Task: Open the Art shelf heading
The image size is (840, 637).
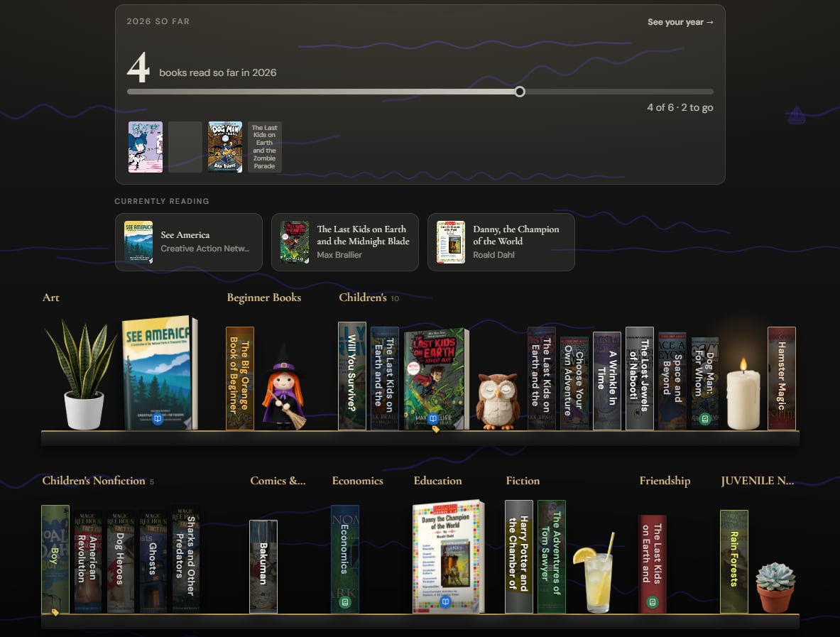Action: click(51, 298)
